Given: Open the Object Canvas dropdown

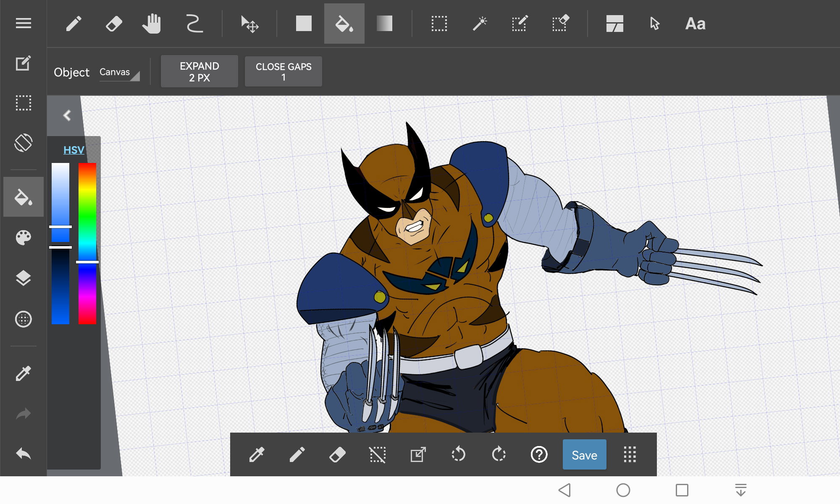Looking at the screenshot, I should click(119, 72).
